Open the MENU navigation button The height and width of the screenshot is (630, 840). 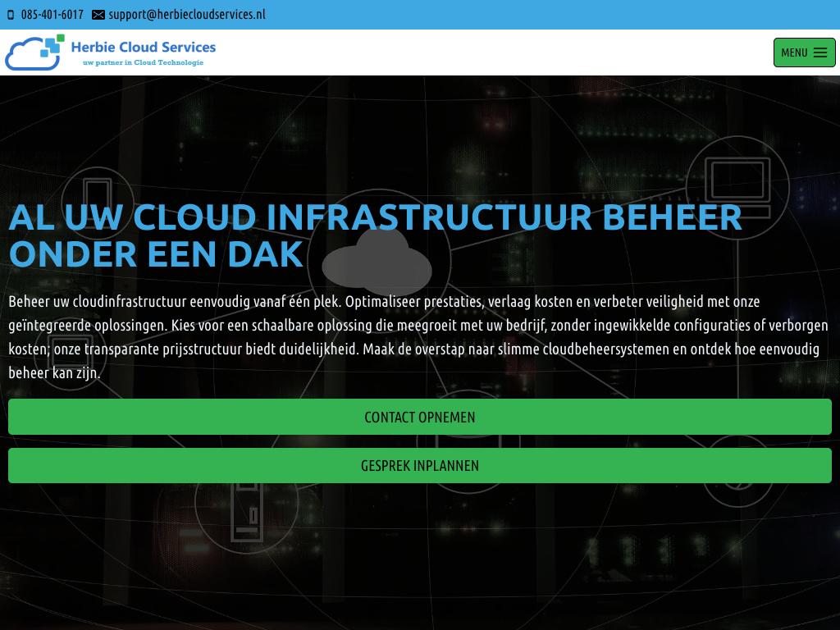click(x=804, y=52)
